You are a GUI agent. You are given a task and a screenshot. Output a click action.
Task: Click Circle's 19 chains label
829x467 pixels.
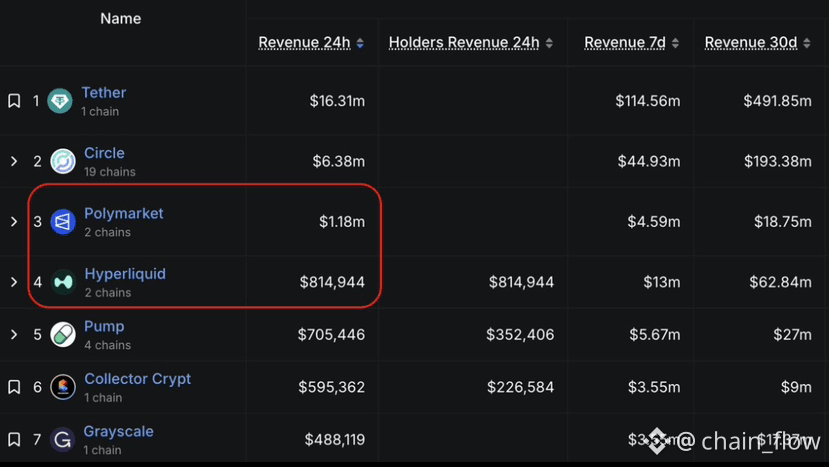pyautogui.click(x=110, y=172)
